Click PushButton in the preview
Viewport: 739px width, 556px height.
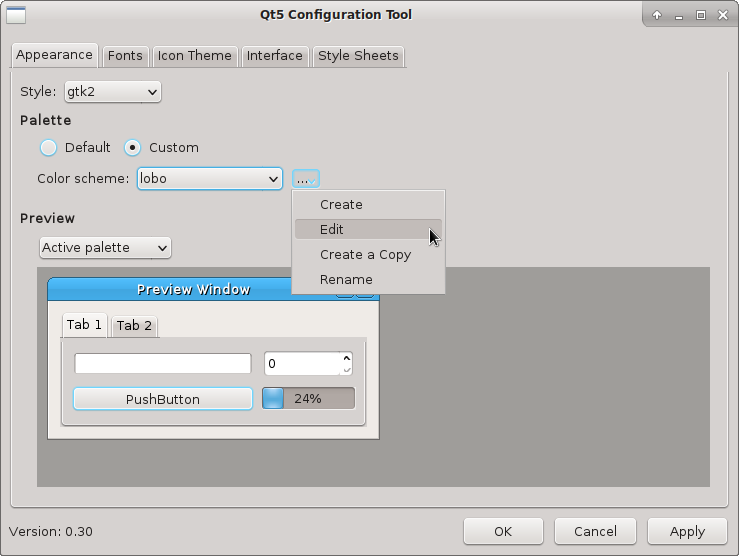tap(163, 399)
